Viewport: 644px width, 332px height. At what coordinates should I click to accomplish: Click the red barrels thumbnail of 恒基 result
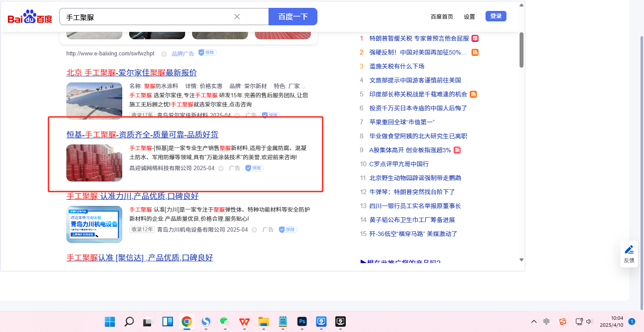tap(94, 163)
